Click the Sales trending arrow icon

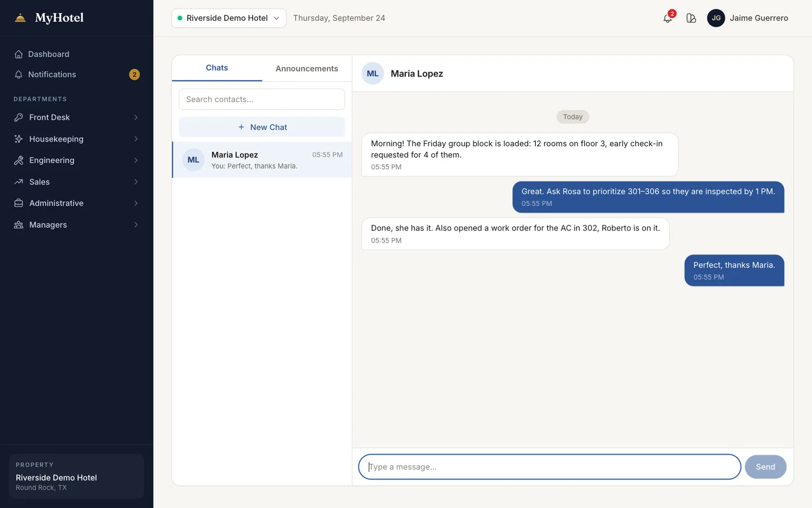point(19,182)
